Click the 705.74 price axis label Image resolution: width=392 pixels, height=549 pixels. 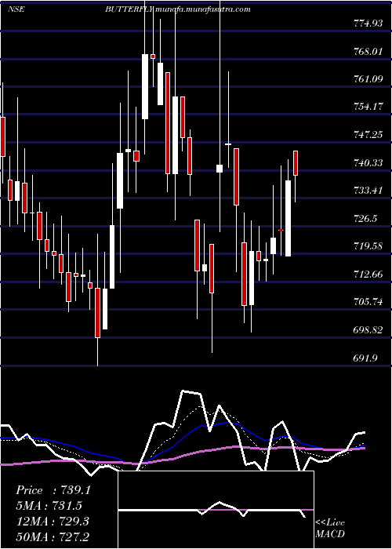coord(368,301)
